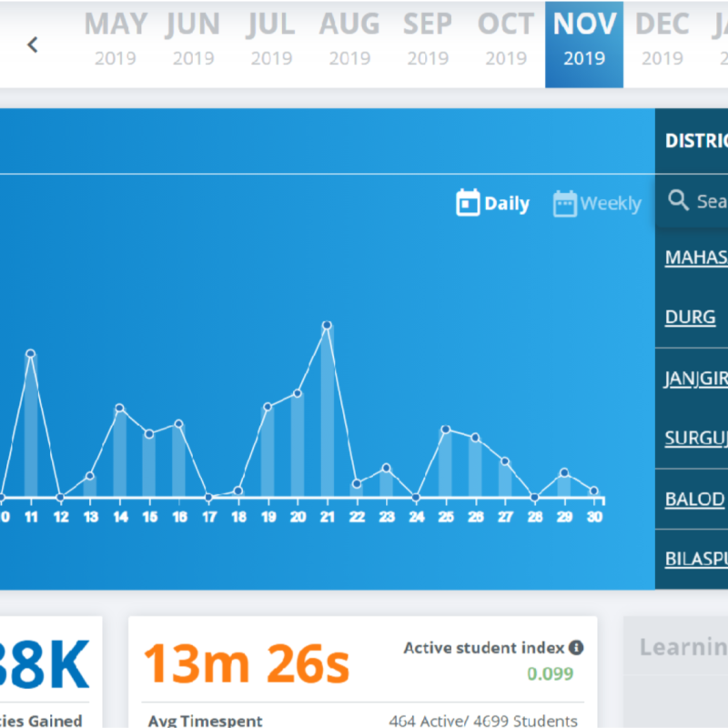Click the district search magnifier icon
Image resolution: width=728 pixels, height=728 pixels.
pyautogui.click(x=678, y=200)
